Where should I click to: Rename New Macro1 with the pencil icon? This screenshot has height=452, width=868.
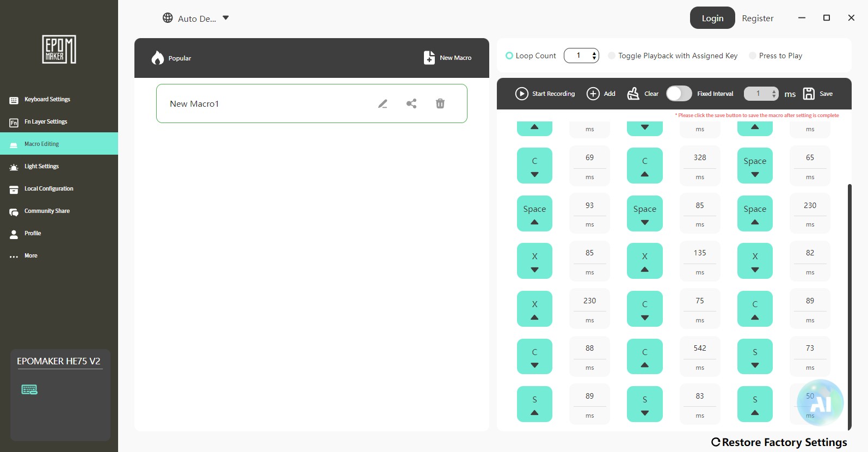click(x=383, y=103)
